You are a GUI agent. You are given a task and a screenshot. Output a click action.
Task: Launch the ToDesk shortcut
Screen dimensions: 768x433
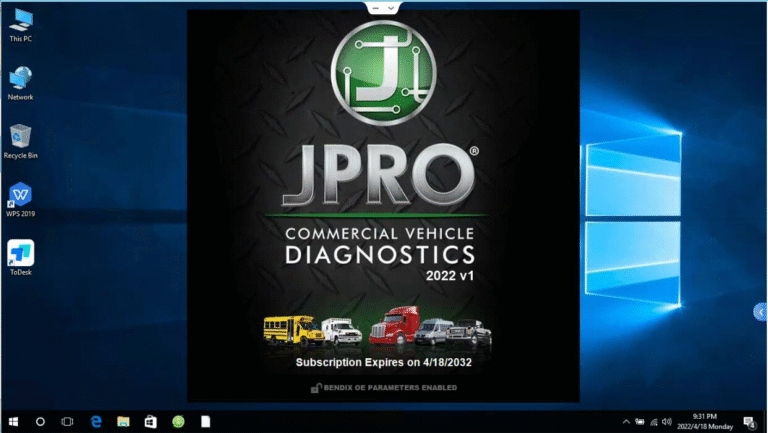point(21,258)
